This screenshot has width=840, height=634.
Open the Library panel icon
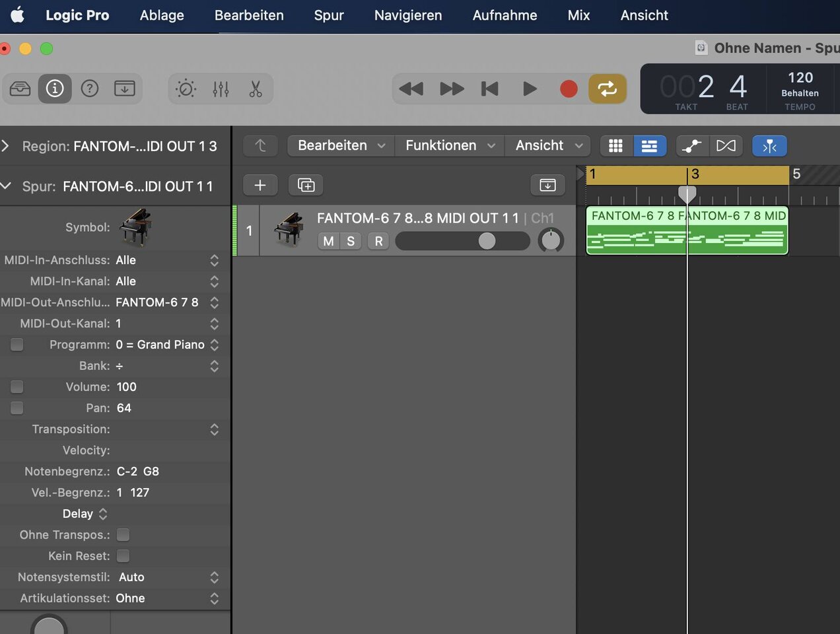tap(20, 88)
